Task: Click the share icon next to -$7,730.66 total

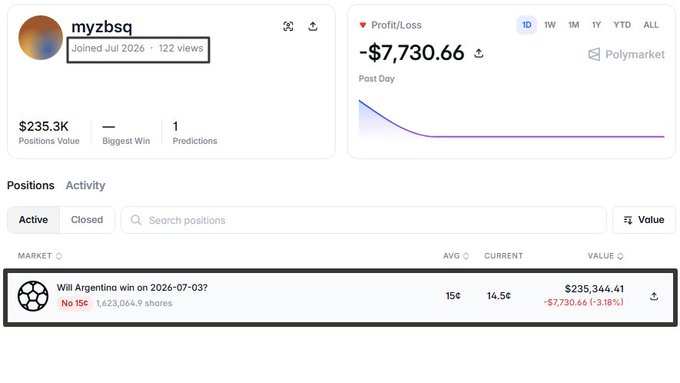Action: [x=479, y=53]
